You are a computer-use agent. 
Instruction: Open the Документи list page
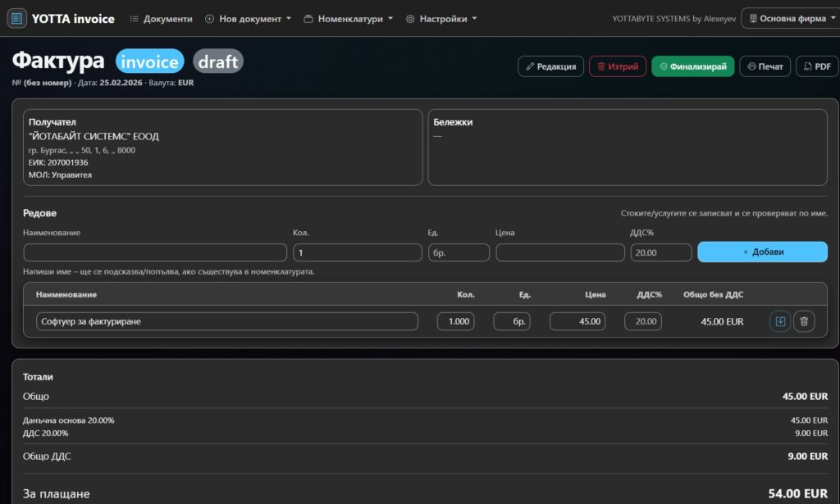tap(162, 19)
